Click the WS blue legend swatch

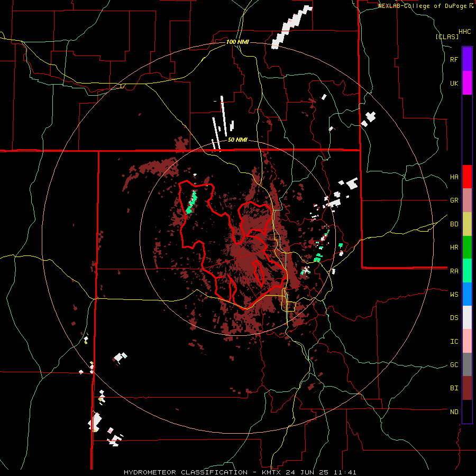pos(467,294)
